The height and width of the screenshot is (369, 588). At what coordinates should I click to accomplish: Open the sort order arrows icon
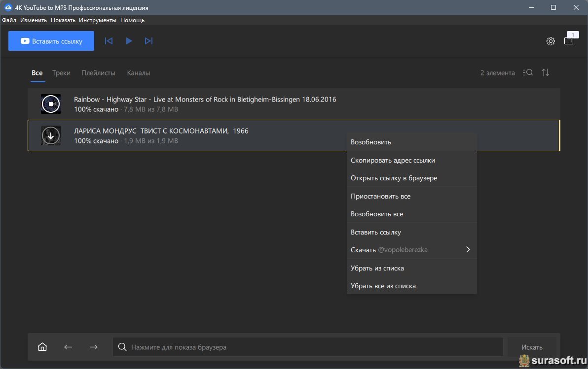[546, 73]
